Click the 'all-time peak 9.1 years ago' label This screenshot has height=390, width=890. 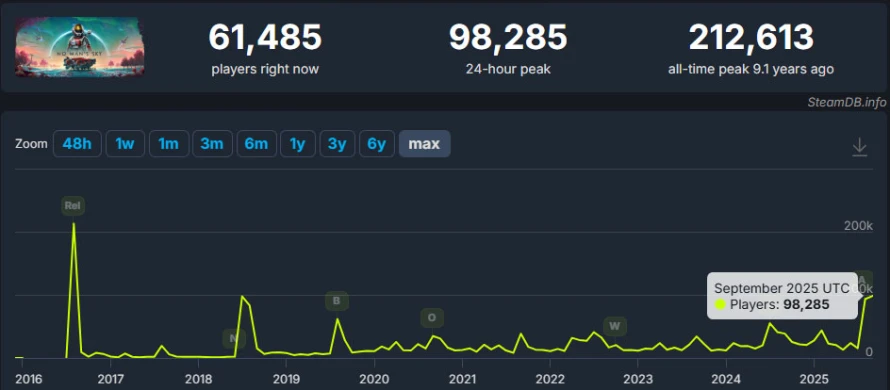click(751, 69)
